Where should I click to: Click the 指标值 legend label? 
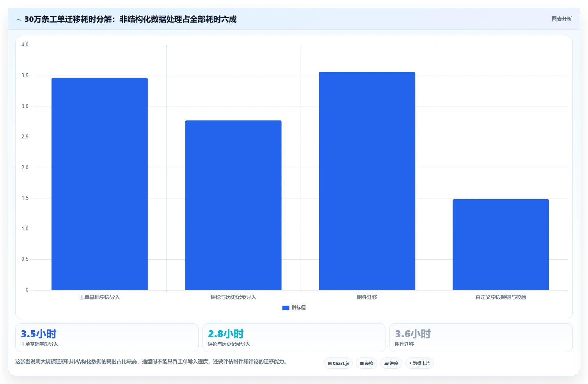tap(298, 308)
